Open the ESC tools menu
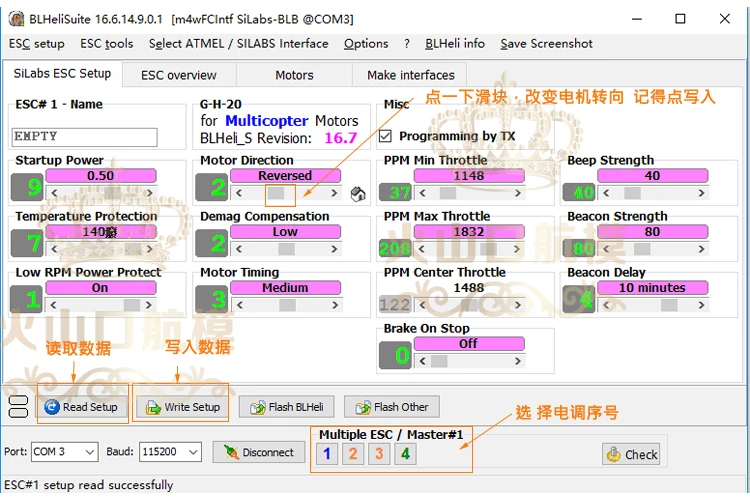 coord(107,44)
